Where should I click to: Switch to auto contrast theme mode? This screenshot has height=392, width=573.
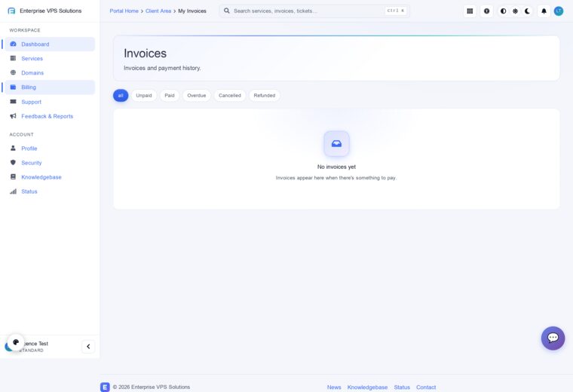click(x=503, y=11)
